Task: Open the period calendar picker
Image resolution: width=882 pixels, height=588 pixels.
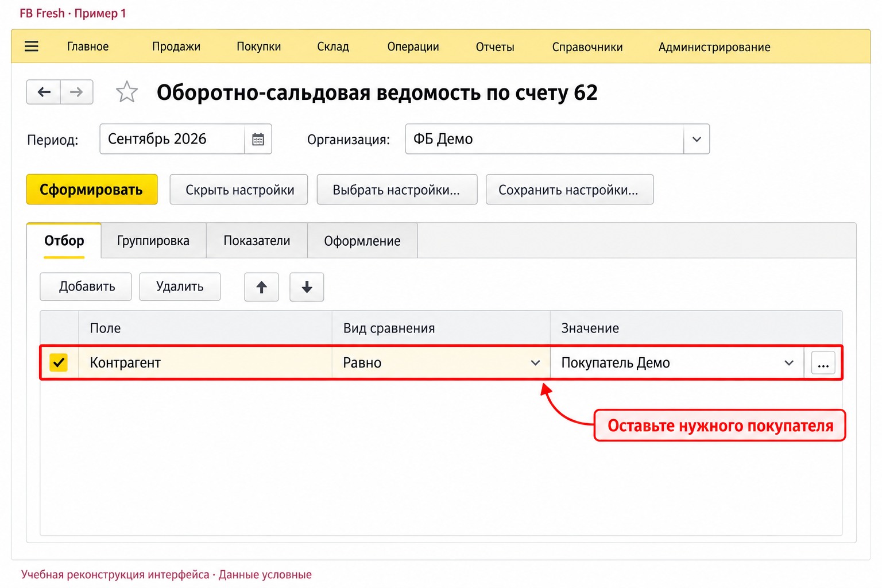Action: point(258,139)
